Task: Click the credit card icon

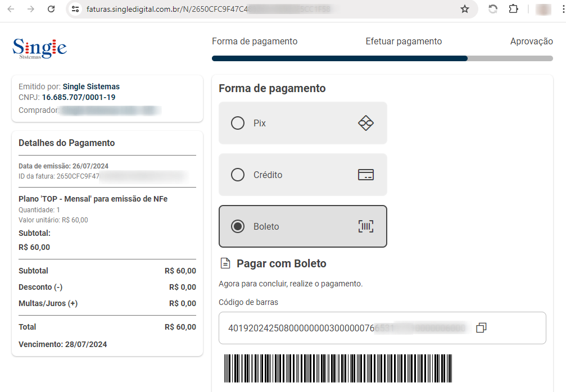Action: click(366, 175)
